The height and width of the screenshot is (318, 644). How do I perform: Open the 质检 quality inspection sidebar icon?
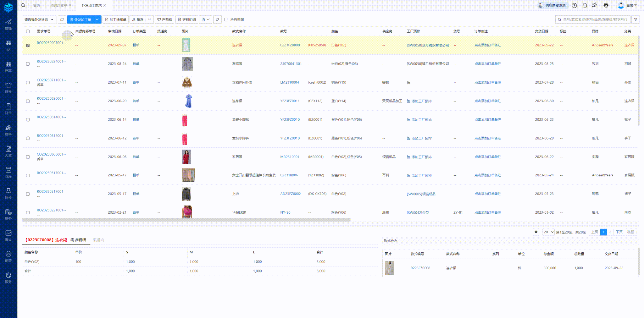coord(8,193)
